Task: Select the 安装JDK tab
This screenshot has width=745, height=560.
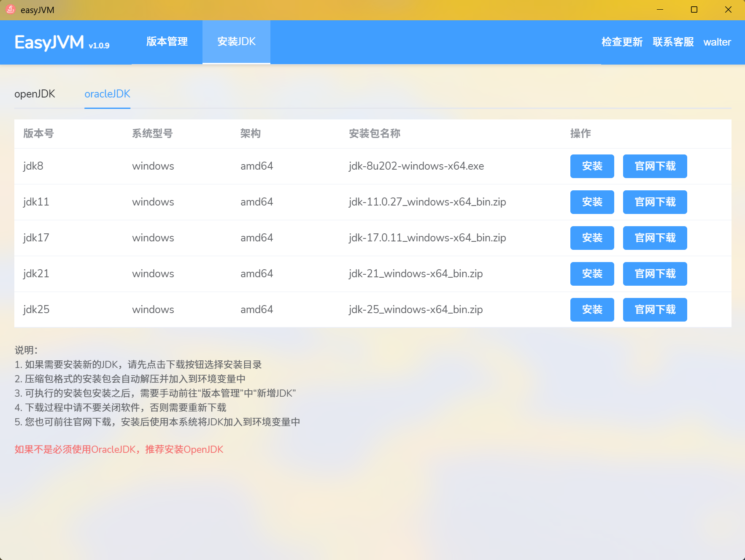Action: point(236,42)
